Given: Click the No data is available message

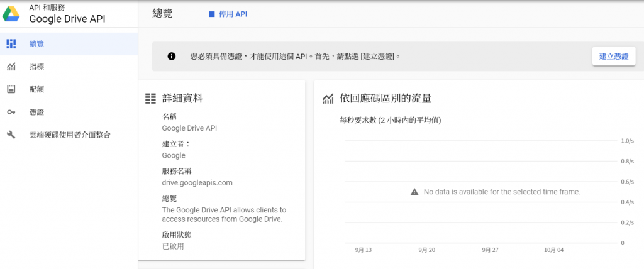Looking at the screenshot, I should [x=502, y=192].
